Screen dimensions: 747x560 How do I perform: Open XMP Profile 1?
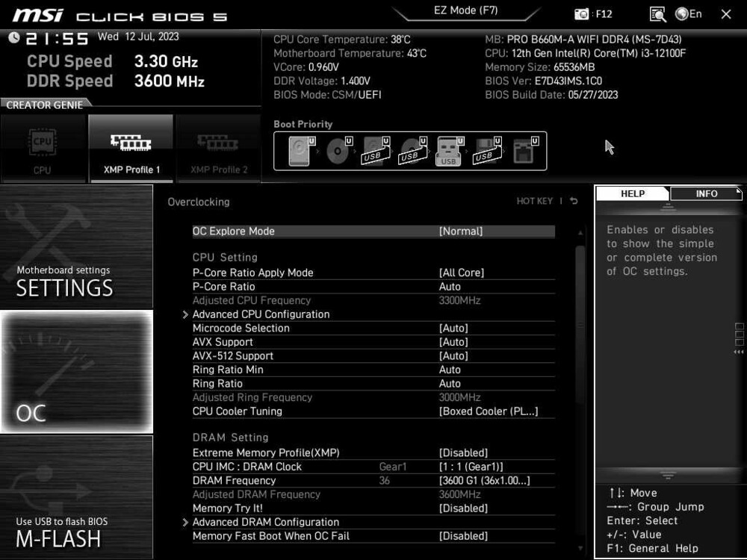(131, 146)
